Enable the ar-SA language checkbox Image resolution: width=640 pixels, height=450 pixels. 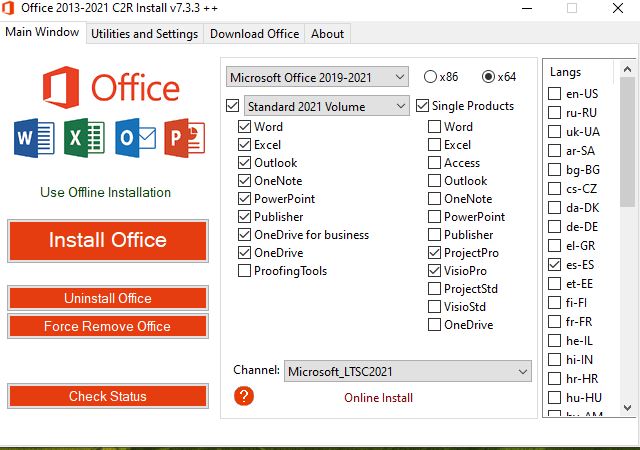point(554,150)
